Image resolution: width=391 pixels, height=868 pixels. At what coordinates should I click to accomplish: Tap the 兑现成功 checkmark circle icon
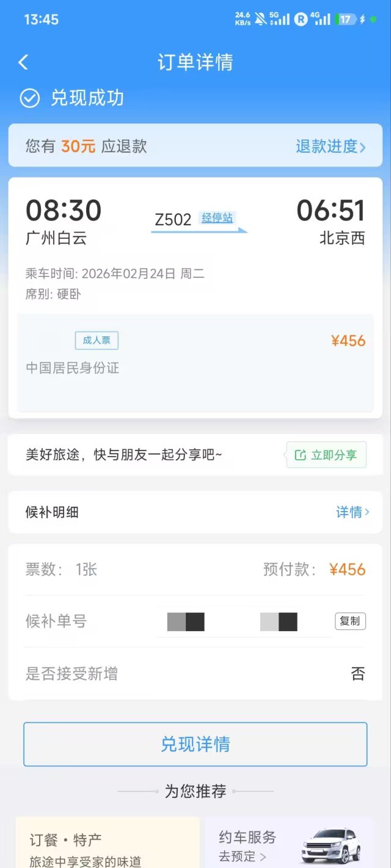click(x=29, y=98)
